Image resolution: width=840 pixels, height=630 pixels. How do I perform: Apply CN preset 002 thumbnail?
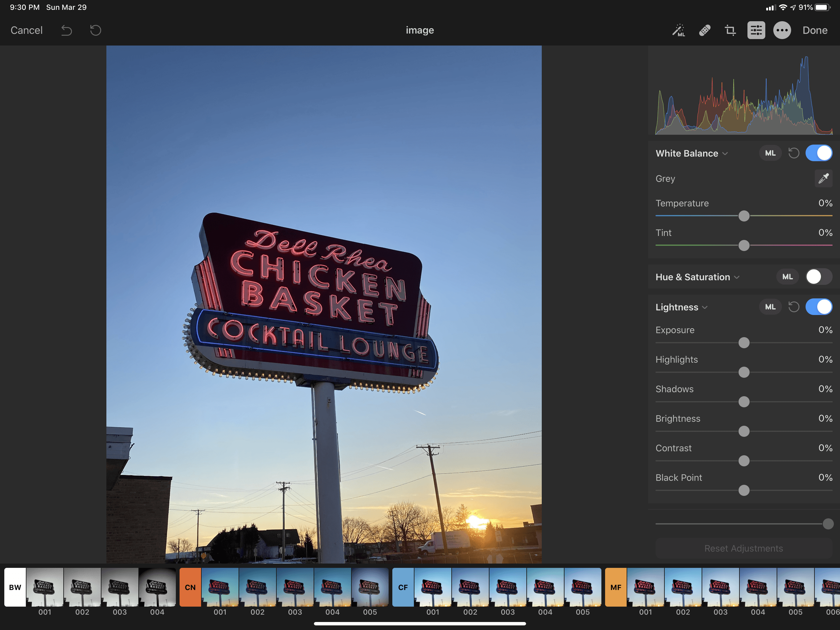(x=257, y=588)
